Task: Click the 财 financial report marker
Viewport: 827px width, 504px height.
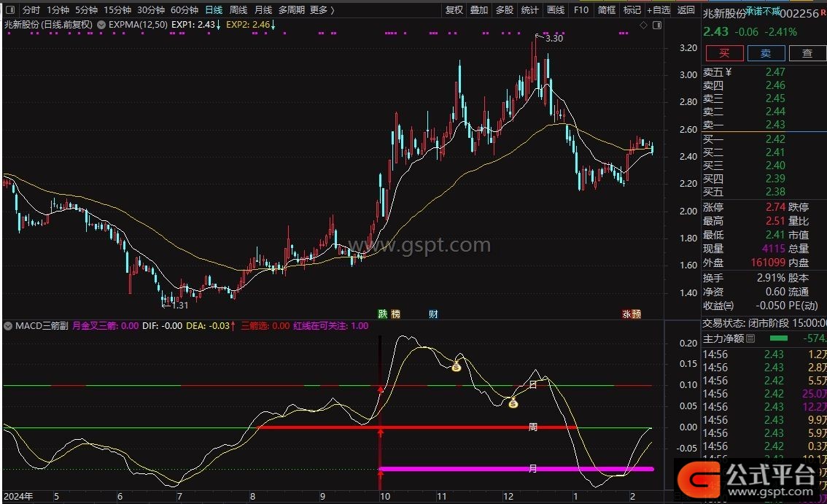Action: coord(433,314)
